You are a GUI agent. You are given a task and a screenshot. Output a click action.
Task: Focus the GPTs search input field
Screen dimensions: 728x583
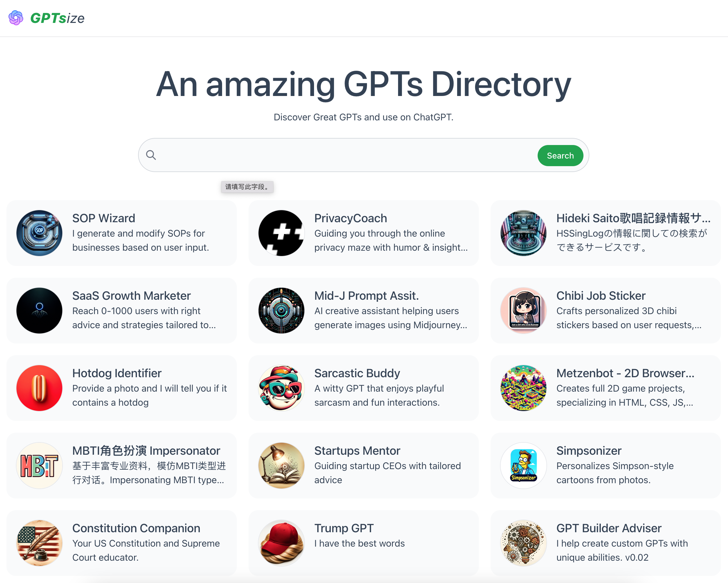point(344,155)
